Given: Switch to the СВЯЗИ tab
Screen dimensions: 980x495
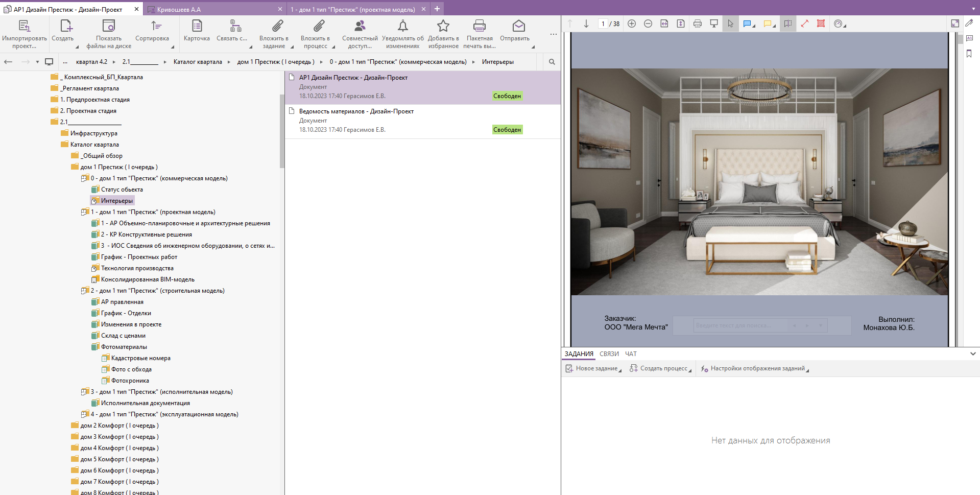Looking at the screenshot, I should (609, 354).
